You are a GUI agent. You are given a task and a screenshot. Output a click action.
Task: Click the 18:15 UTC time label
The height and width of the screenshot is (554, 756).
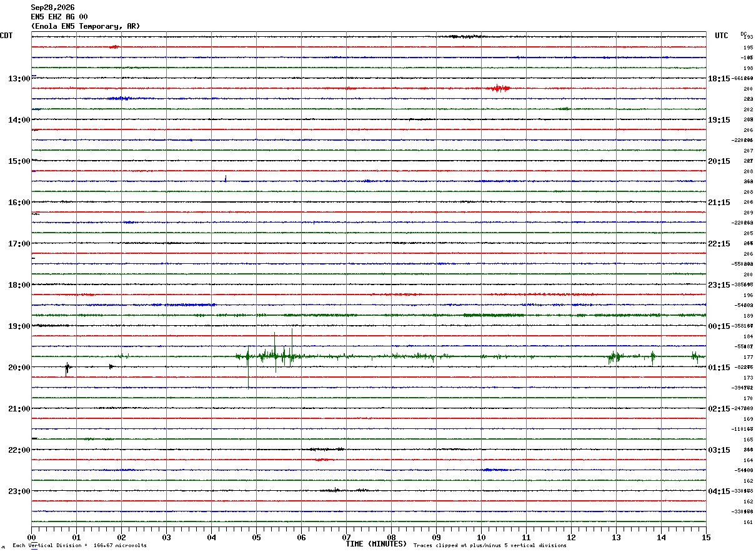[719, 79]
